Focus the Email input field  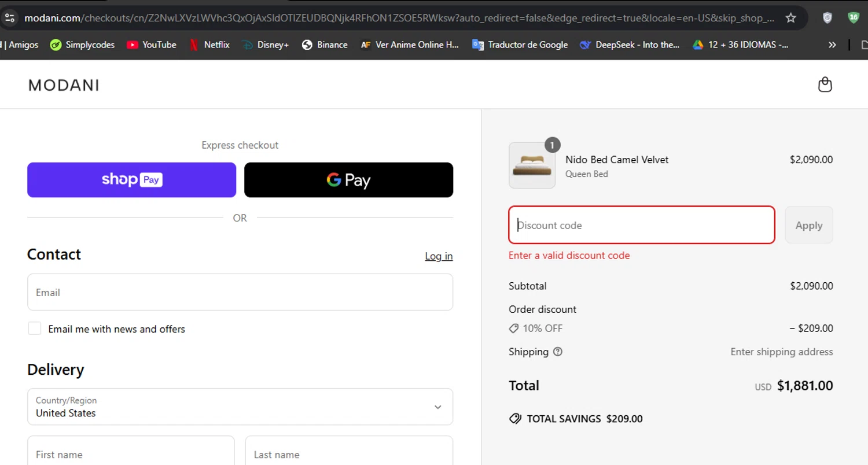240,292
